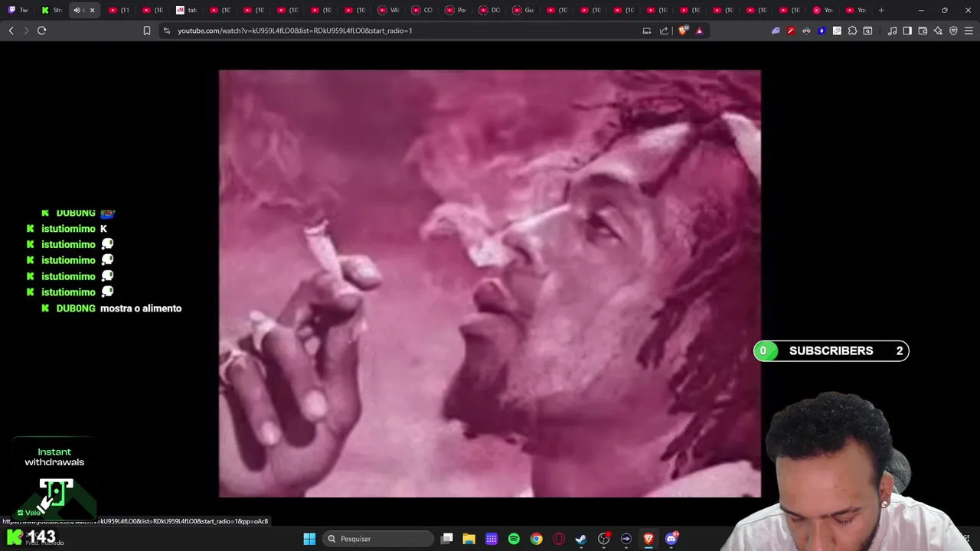Mute the active tab via speaker icon
Image resolution: width=980 pixels, height=551 pixels.
77,10
